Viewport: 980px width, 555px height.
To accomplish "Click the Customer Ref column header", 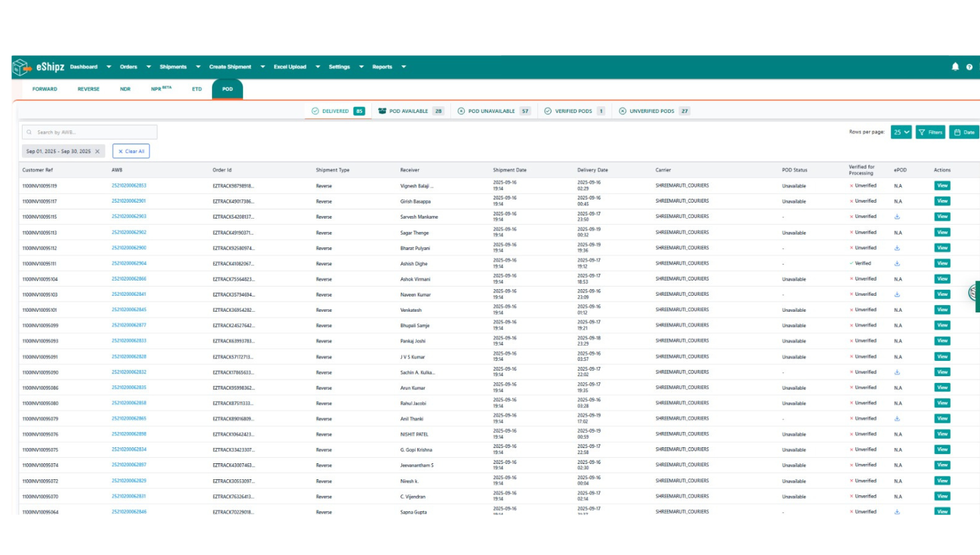I will (38, 170).
